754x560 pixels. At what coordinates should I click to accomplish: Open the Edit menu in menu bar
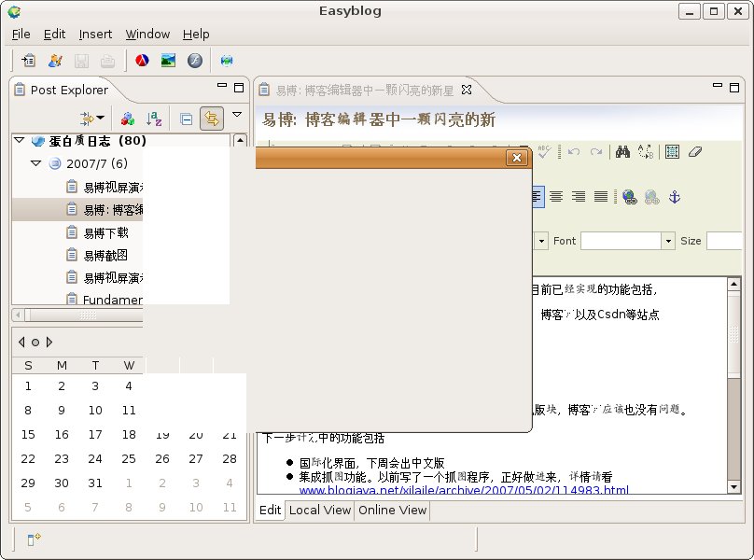click(x=54, y=35)
